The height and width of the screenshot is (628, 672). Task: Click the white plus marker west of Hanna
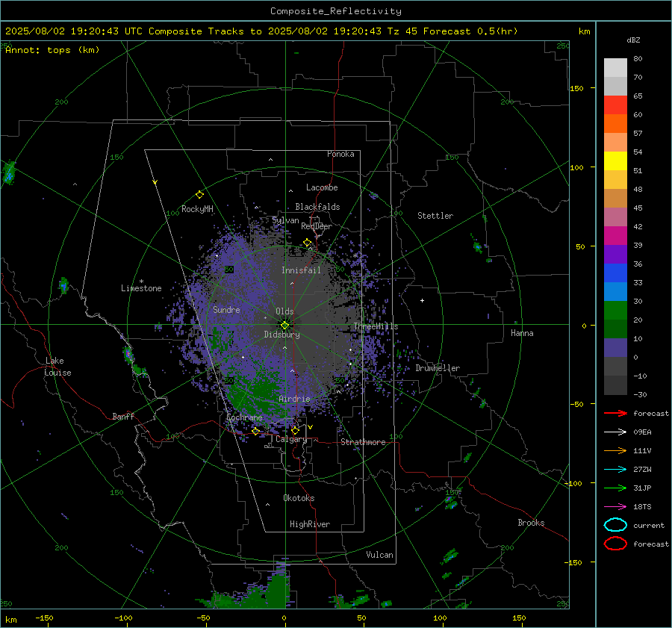coord(422,300)
